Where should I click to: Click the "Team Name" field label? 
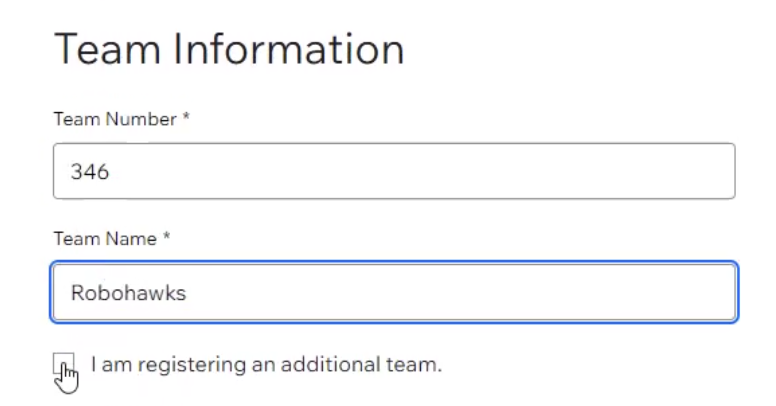point(105,239)
